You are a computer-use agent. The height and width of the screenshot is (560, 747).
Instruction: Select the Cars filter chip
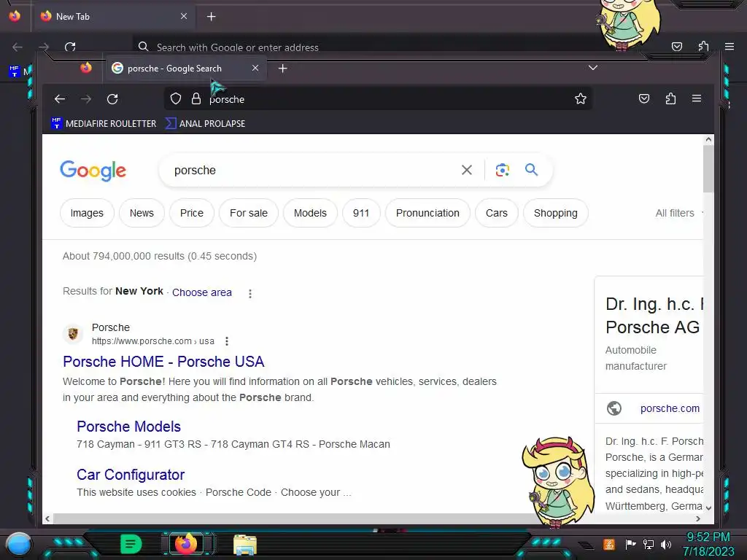point(496,213)
